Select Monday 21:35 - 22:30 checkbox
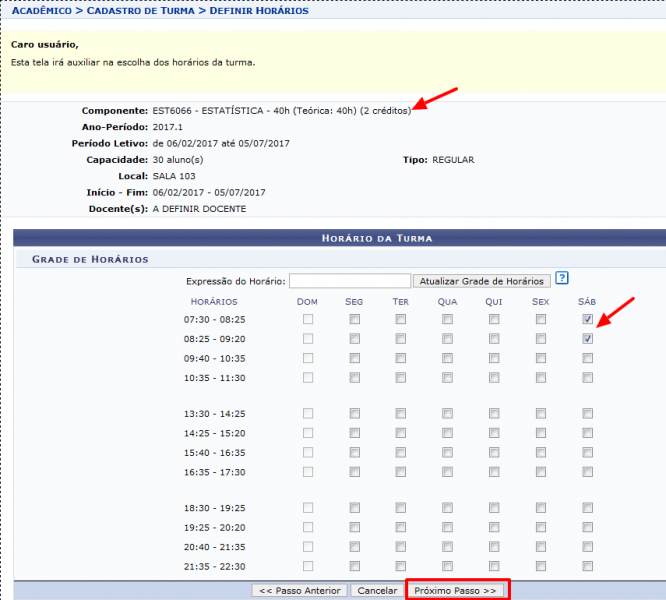The width and height of the screenshot is (666, 600). pos(354,567)
